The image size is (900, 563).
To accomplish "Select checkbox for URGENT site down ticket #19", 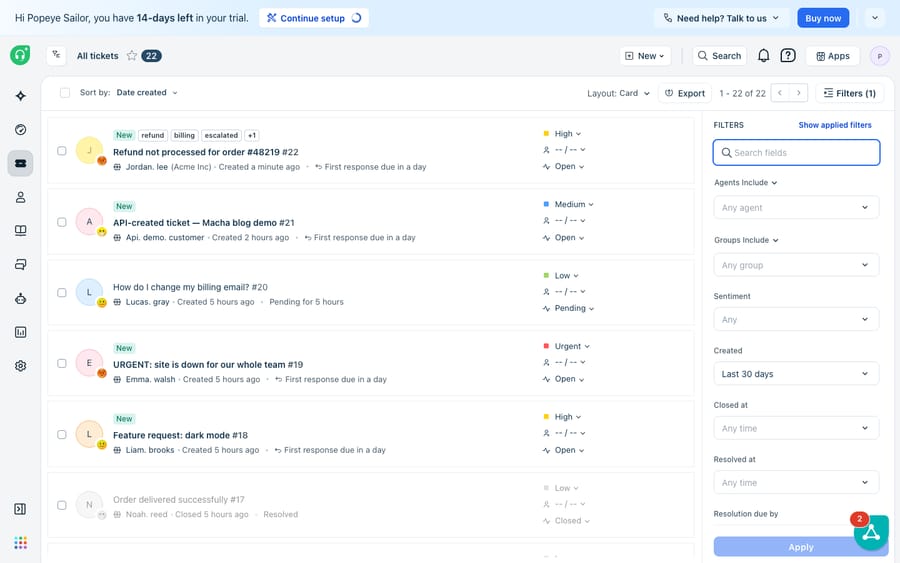I will (61, 363).
